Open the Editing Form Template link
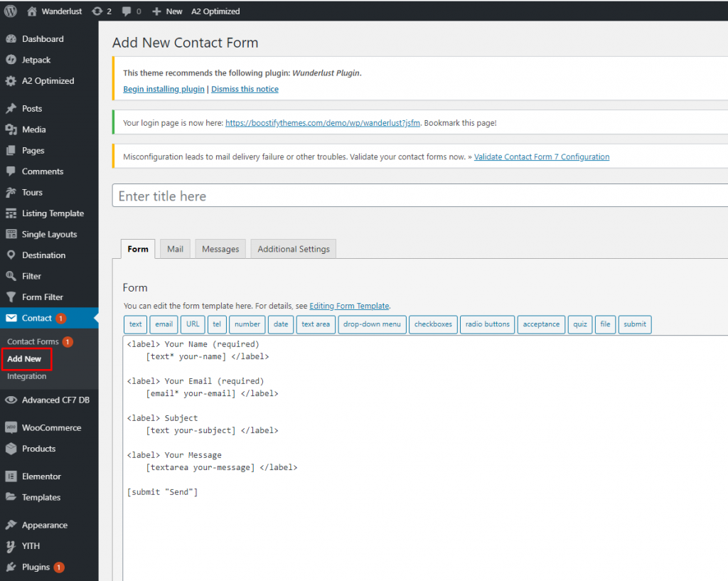Image resolution: width=728 pixels, height=581 pixels. click(349, 306)
